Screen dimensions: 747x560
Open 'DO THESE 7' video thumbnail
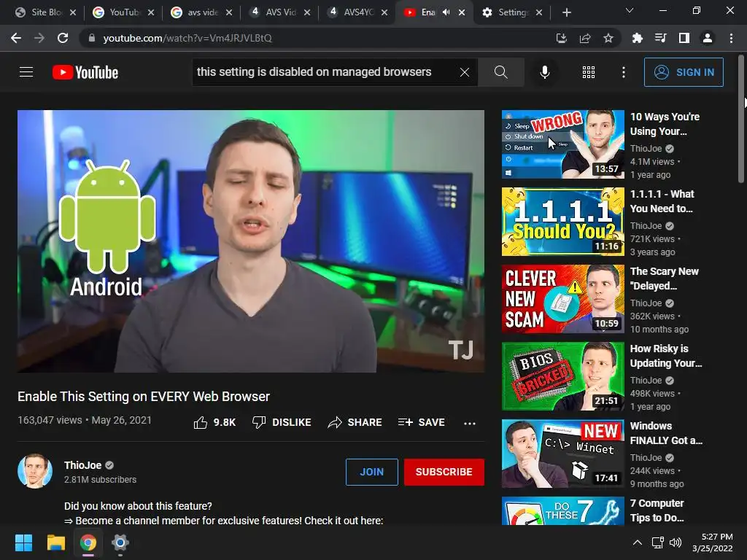point(562,511)
